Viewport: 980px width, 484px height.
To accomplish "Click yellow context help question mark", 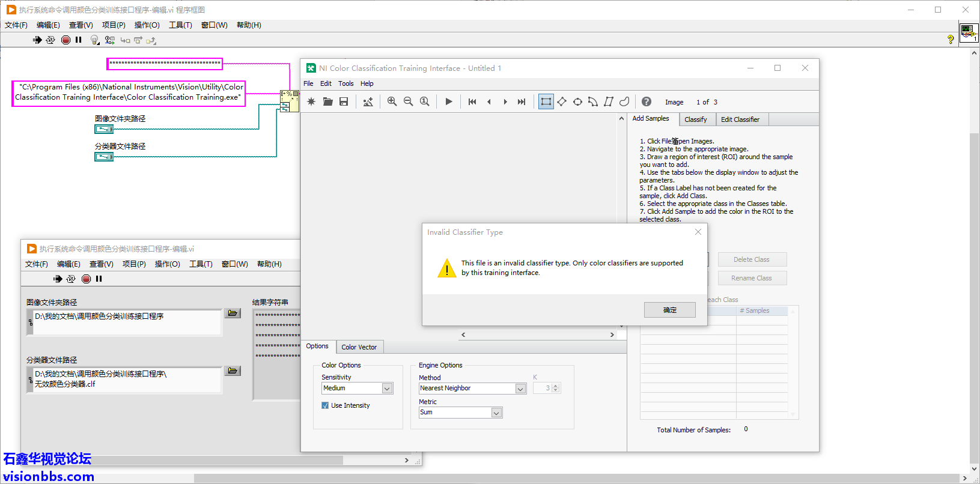I will coord(951,40).
